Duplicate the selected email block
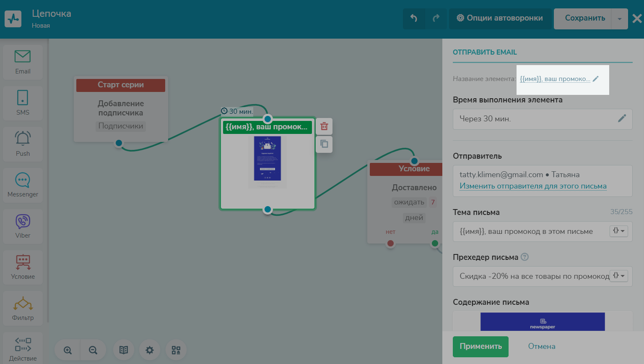Viewport: 644px width, 364px height. coord(324,144)
